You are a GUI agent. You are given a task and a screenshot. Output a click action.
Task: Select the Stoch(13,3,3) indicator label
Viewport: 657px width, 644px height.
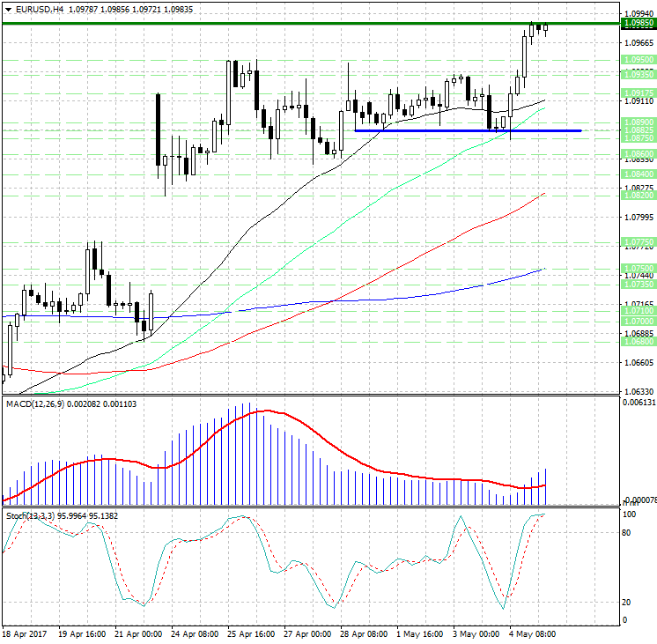pyautogui.click(x=30, y=515)
